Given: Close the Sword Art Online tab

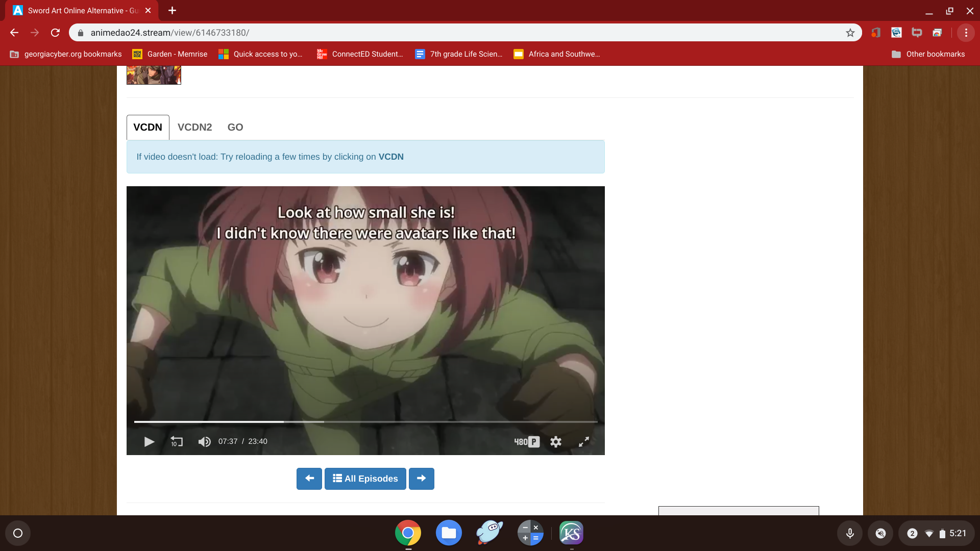Looking at the screenshot, I should click(x=148, y=11).
